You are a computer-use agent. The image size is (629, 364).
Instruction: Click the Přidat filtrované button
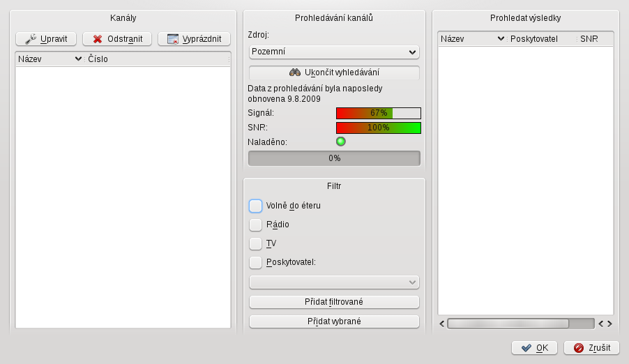tap(334, 302)
